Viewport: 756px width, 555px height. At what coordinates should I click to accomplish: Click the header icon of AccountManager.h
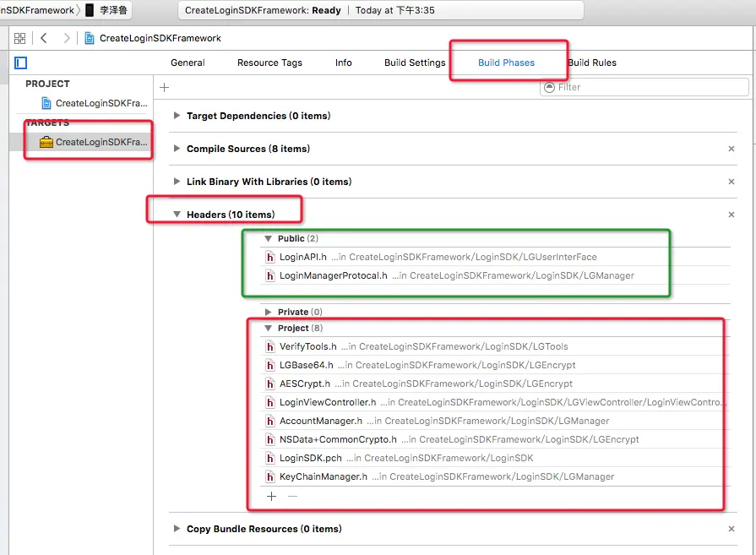270,421
